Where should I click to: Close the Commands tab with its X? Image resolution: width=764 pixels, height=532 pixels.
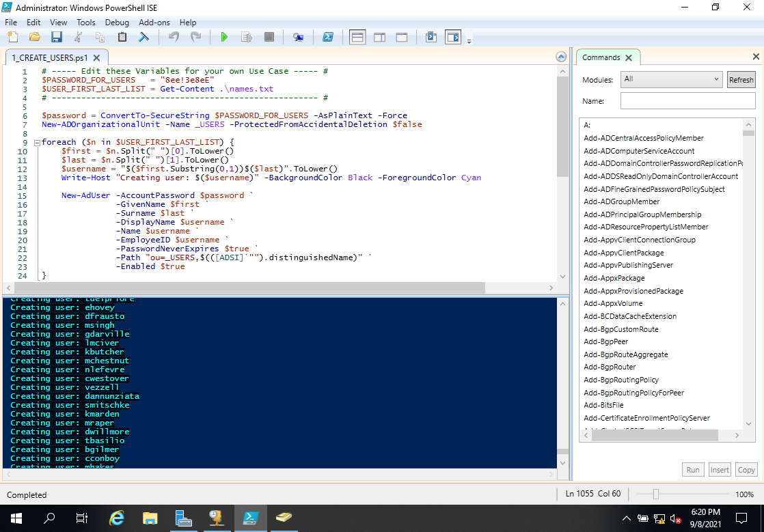point(629,57)
